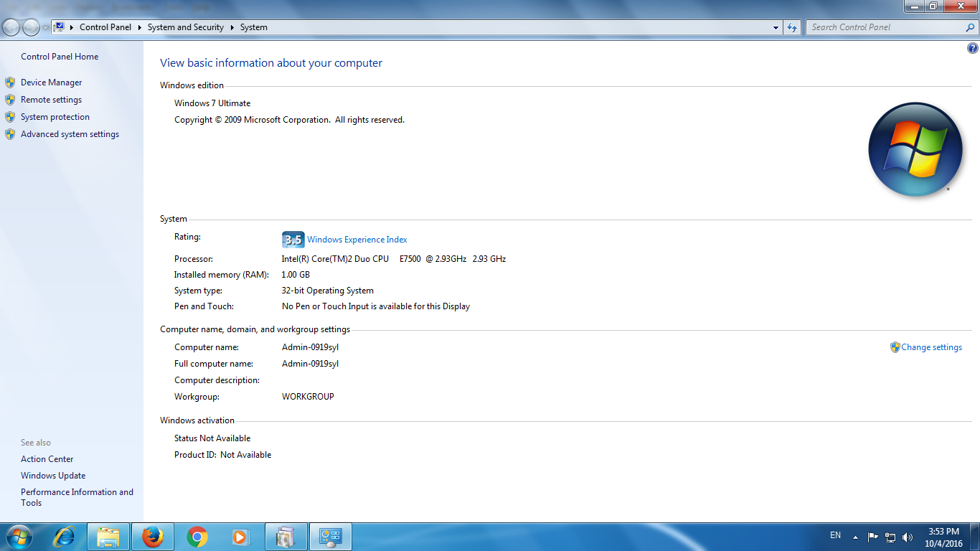This screenshot has height=551, width=980.
Task: Go to System and Security breadcrumb
Action: point(185,27)
